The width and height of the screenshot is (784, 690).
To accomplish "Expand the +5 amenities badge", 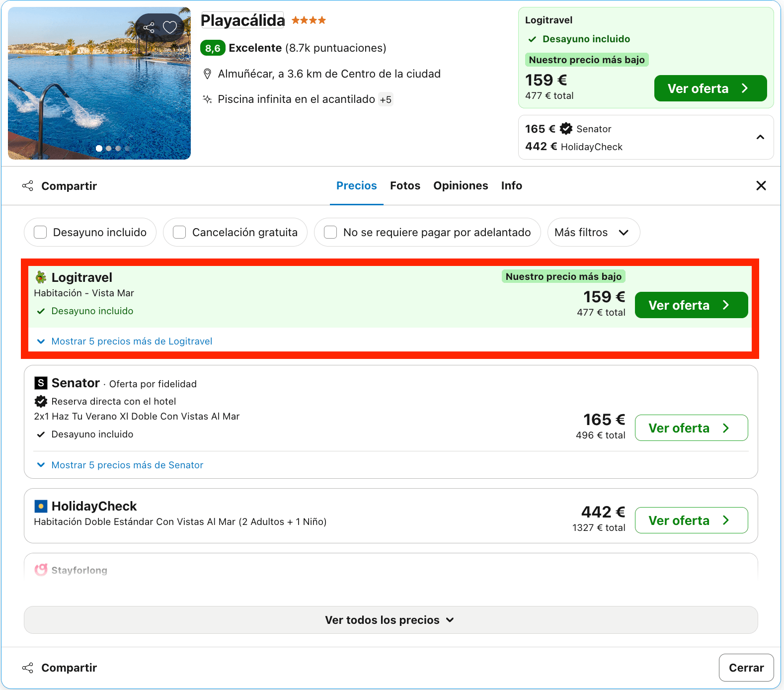I will click(386, 99).
